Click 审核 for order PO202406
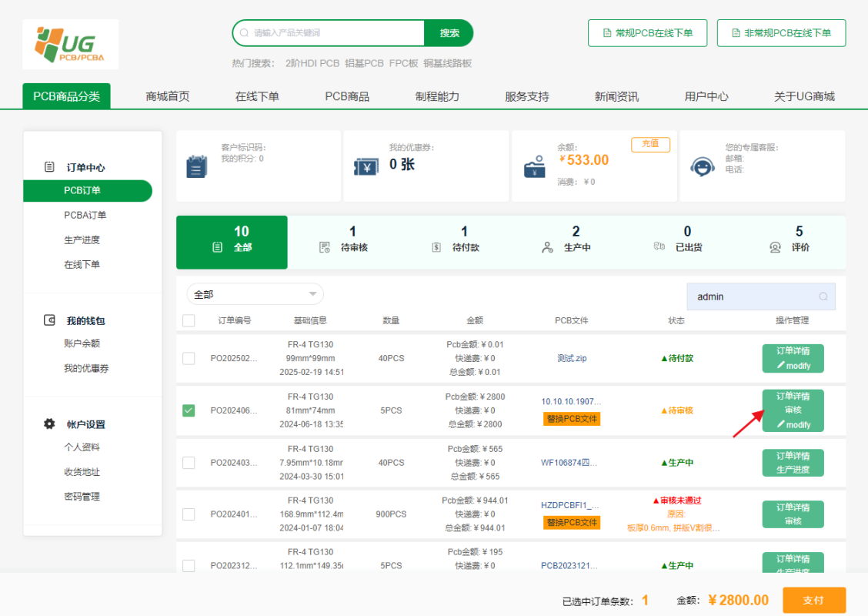Image resolution: width=868 pixels, height=616 pixels. point(793,410)
